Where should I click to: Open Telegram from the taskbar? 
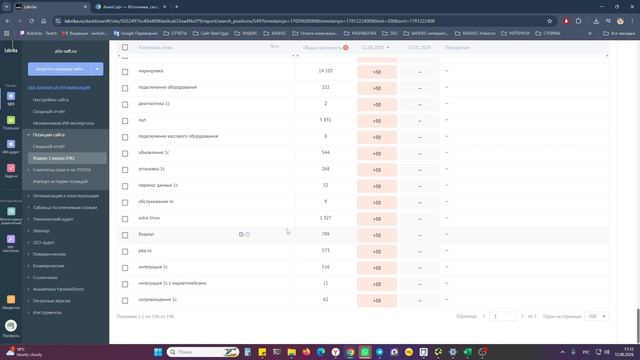[379, 352]
